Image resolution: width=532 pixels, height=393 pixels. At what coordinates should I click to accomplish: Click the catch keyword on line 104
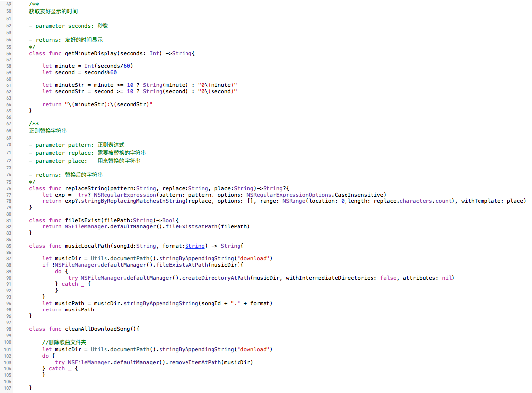[x=56, y=368]
